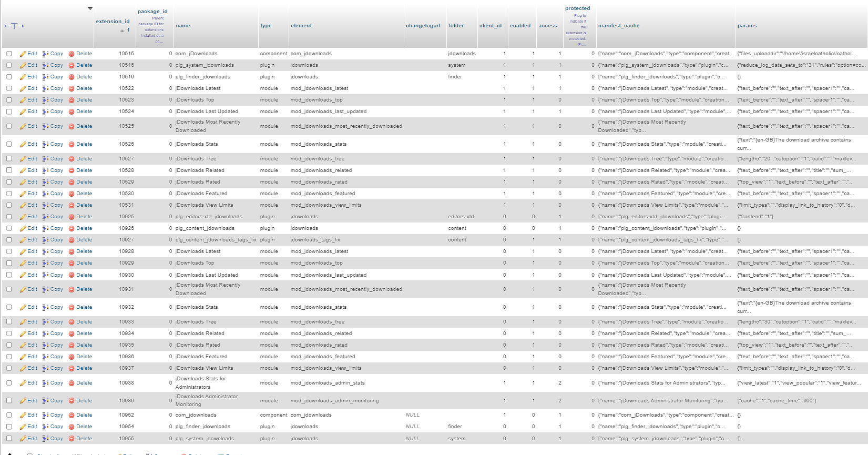The height and width of the screenshot is (455, 868).
Task: Sort by the enabled column header
Action: [520, 26]
